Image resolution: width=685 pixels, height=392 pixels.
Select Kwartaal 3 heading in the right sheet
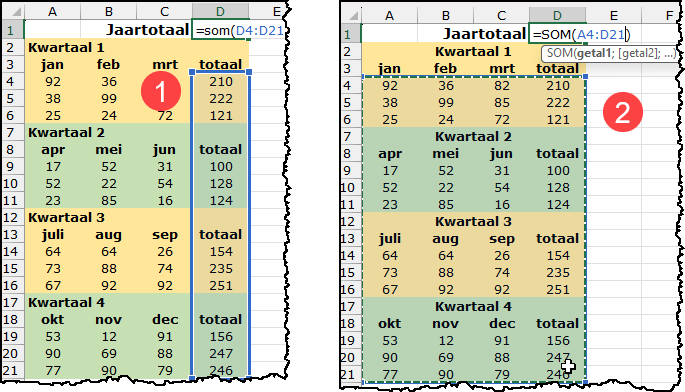pyautogui.click(x=473, y=222)
